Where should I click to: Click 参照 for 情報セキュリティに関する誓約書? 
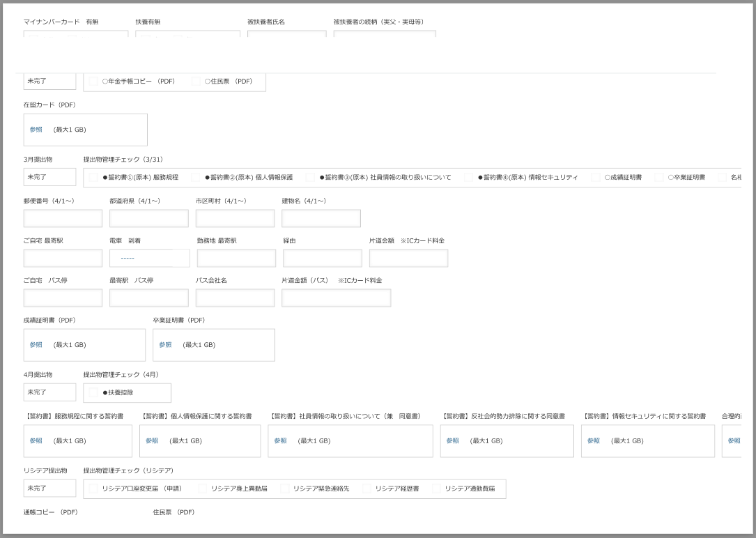pos(594,440)
